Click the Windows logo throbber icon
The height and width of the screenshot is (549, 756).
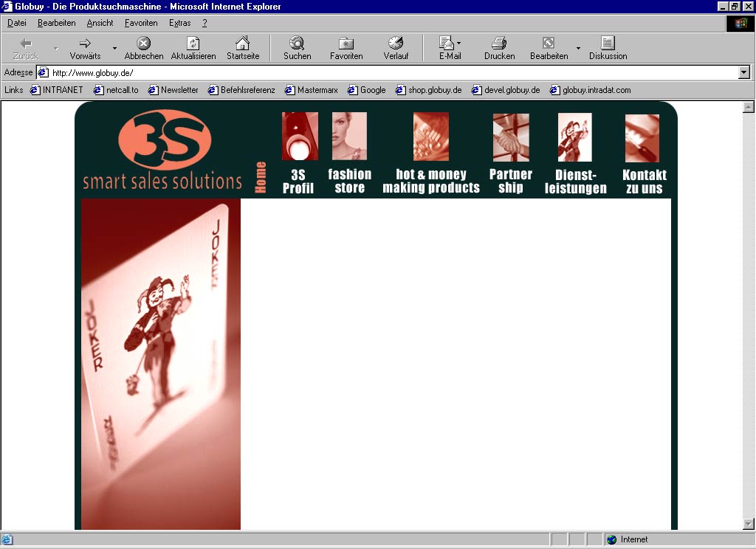tap(740, 23)
